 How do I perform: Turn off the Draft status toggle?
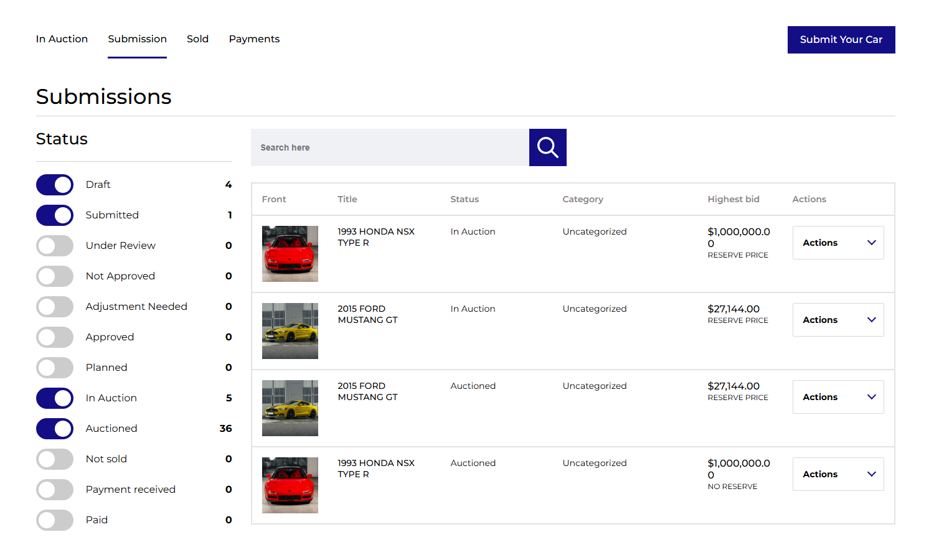coord(55,185)
